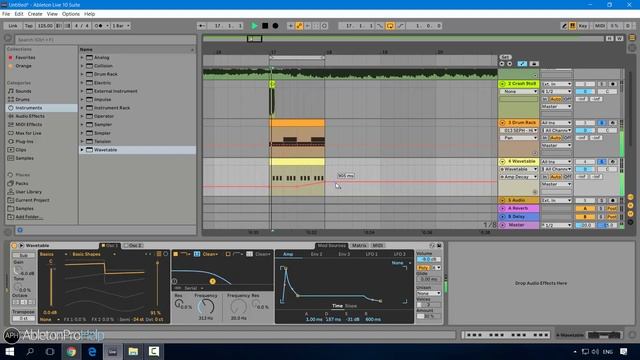Toggle the automation mode switch beside Lock Envelopes

[x=522, y=64]
